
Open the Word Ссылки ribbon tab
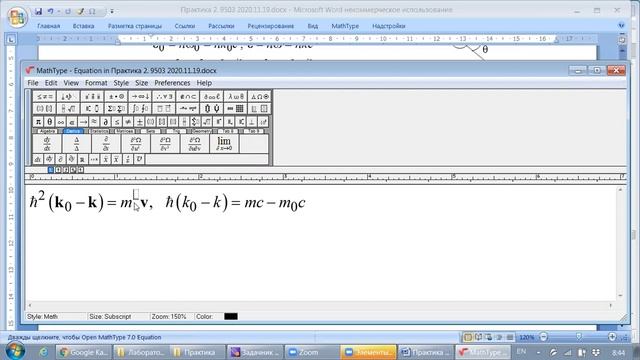pyautogui.click(x=184, y=26)
